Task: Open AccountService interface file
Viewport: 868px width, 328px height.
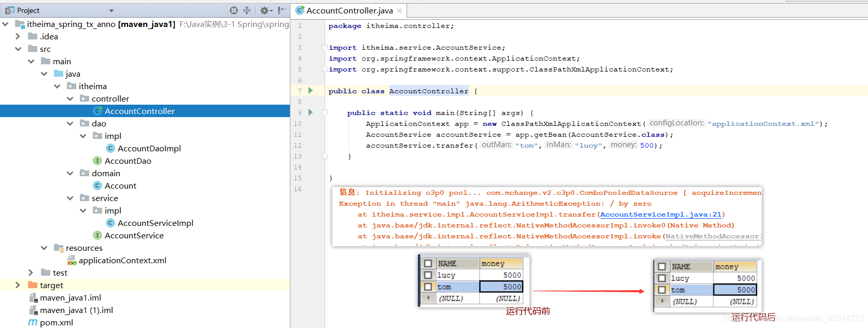Action: pyautogui.click(x=134, y=235)
